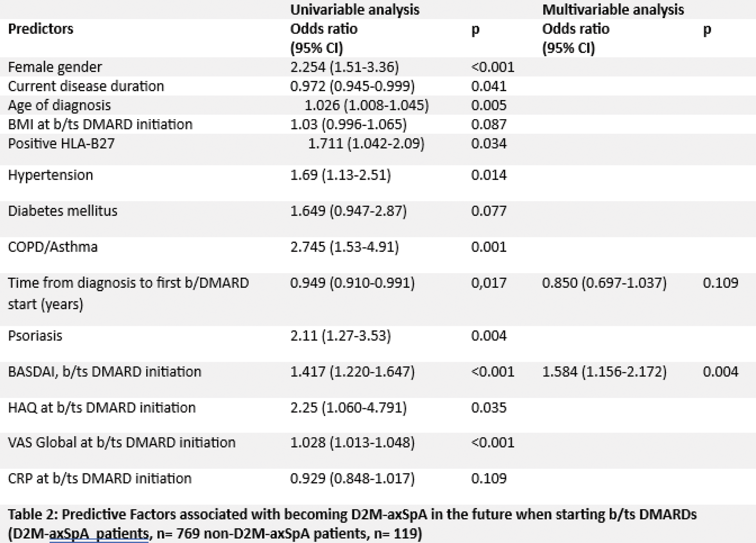Click the CRP at b/ts DMARD initiation label
This screenshot has width=756, height=543.
click(100, 479)
